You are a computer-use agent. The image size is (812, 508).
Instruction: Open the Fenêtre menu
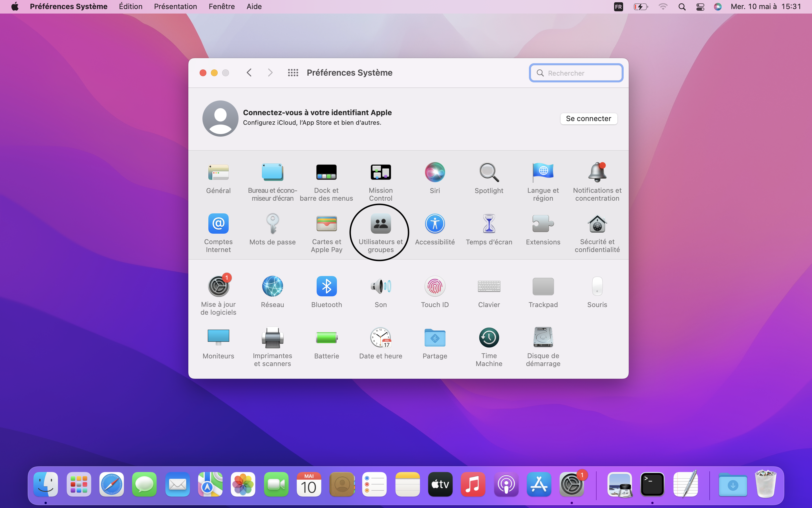(x=221, y=7)
